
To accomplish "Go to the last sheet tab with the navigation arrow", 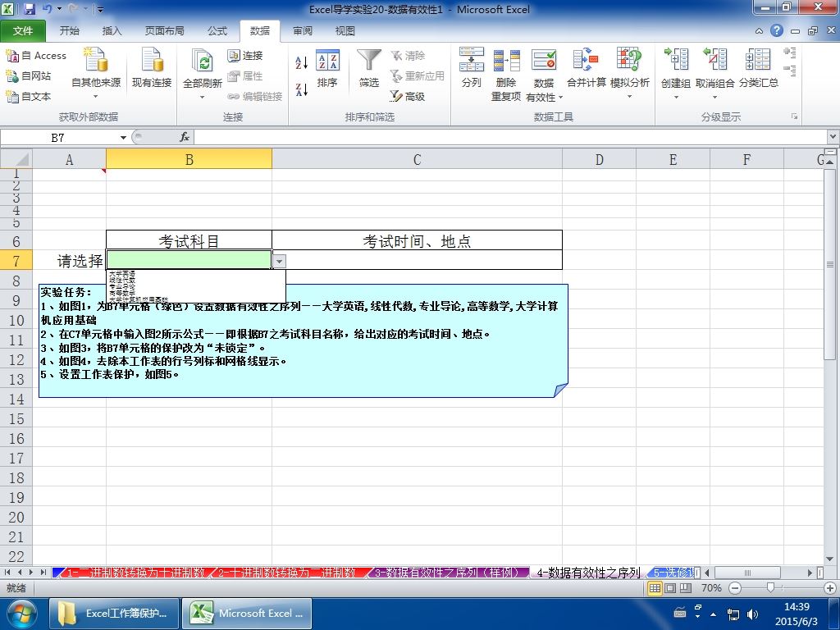I will click(x=43, y=572).
